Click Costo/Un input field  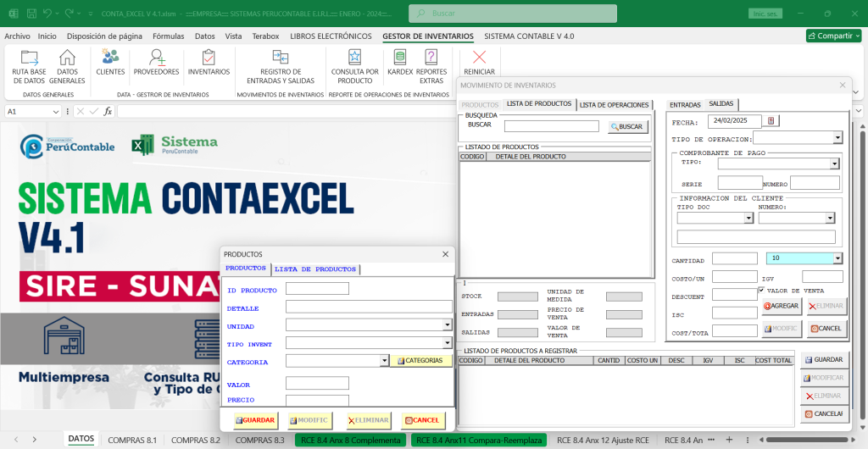735,276
